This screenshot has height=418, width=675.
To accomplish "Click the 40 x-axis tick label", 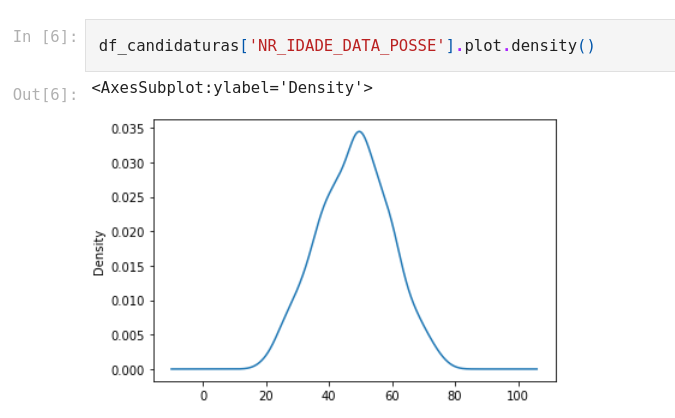I will 328,396.
